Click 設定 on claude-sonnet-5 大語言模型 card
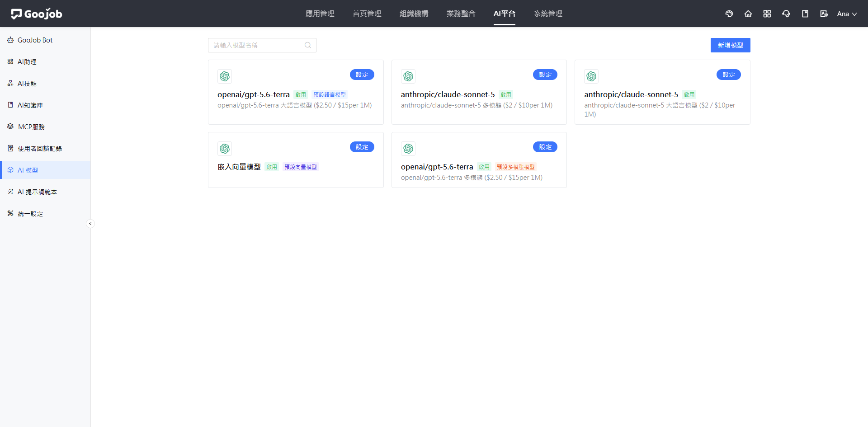Screen dimensions: 868x427 [x=729, y=75]
